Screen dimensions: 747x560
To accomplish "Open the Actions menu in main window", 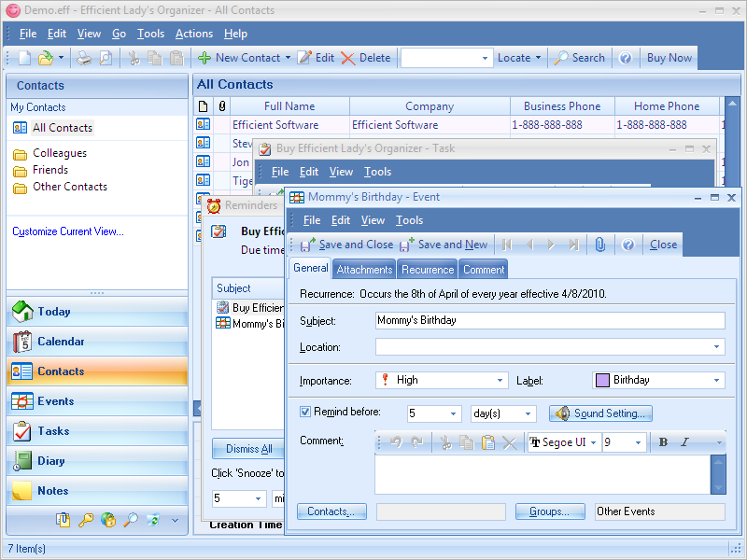I will [x=194, y=34].
